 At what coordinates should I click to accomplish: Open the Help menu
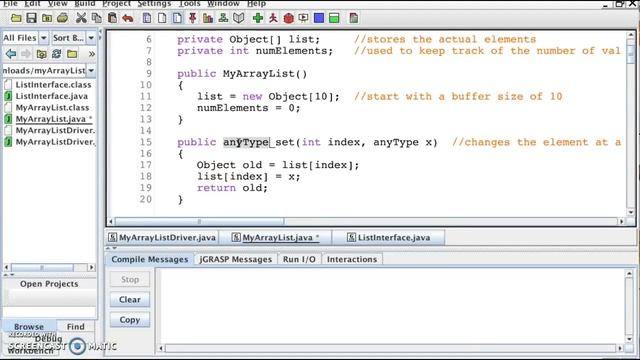point(256,4)
